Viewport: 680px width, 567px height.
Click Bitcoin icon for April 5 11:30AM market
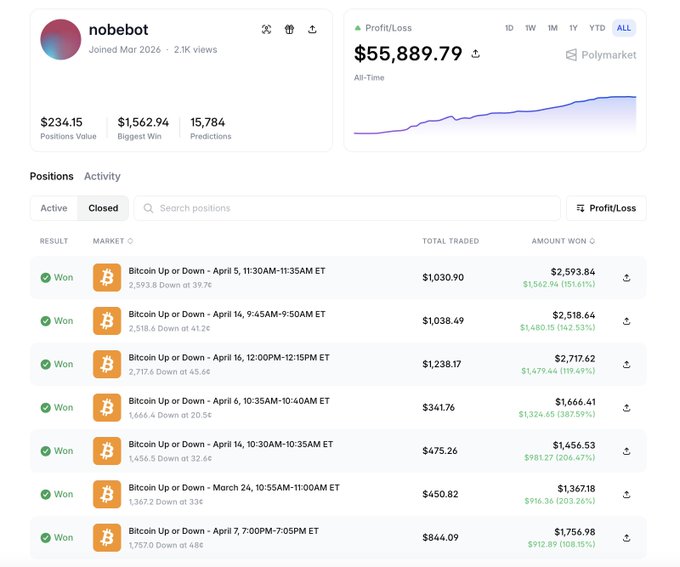tap(107, 277)
